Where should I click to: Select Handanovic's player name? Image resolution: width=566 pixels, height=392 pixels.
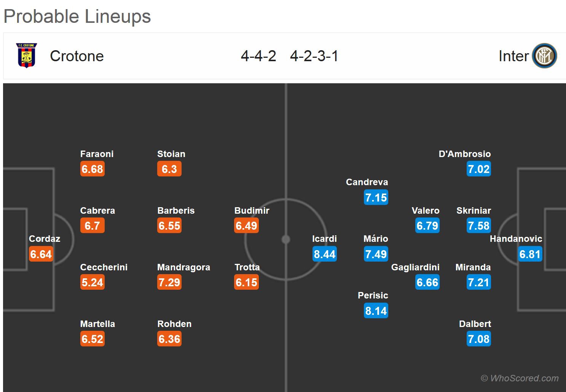coord(516,239)
